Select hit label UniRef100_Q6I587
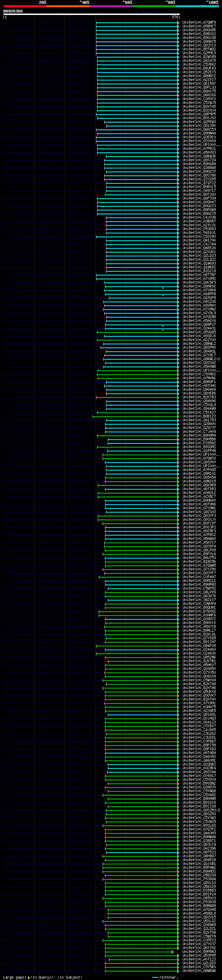The height and width of the screenshot is (980, 222). click(199, 84)
